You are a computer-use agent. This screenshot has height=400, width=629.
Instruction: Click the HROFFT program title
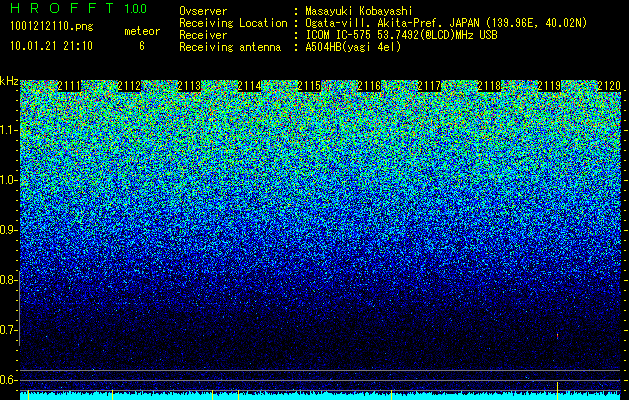(x=62, y=8)
